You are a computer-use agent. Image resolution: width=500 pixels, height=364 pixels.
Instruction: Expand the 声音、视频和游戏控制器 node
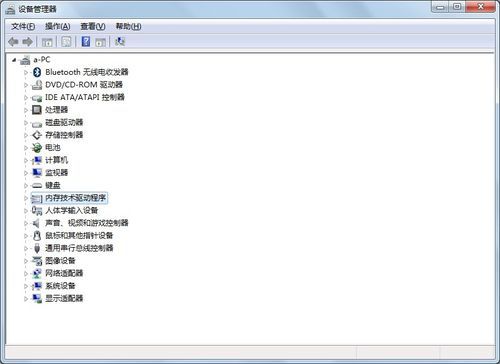click(x=26, y=223)
